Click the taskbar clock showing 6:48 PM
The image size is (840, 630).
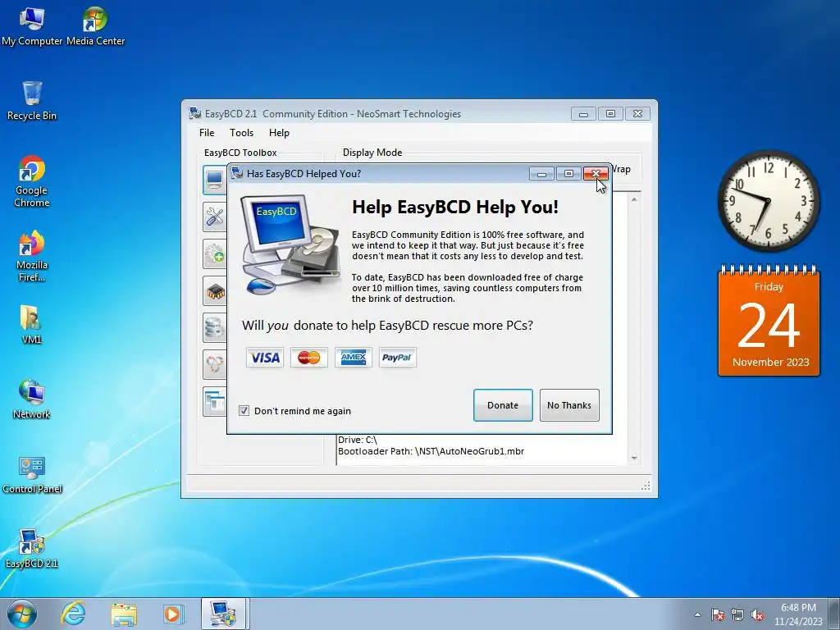[798, 614]
